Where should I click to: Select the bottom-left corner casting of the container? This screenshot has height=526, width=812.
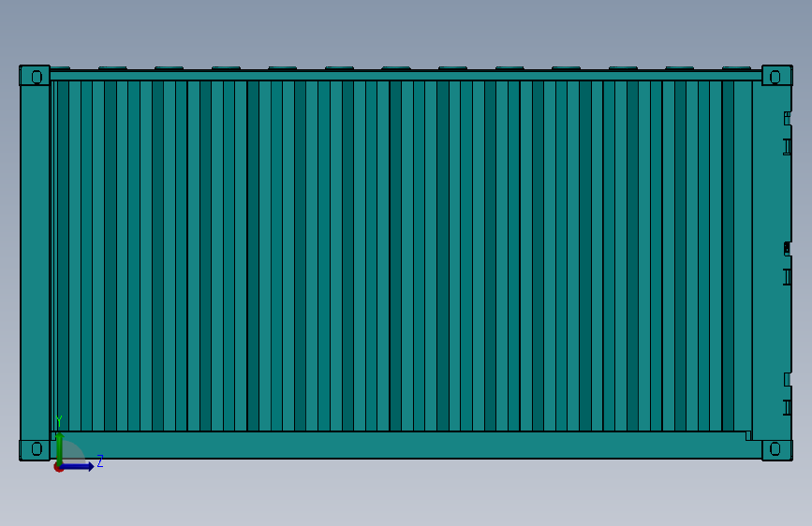click(35, 450)
